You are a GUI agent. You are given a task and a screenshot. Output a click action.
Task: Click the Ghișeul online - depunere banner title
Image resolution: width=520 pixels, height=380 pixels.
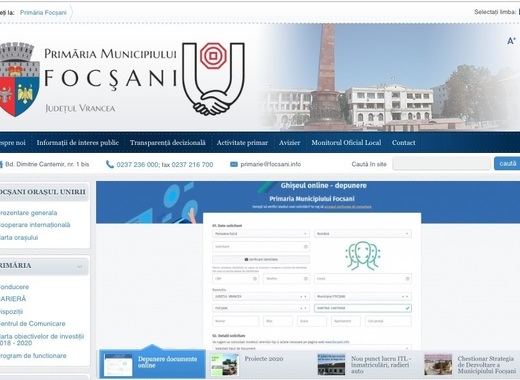point(323,186)
